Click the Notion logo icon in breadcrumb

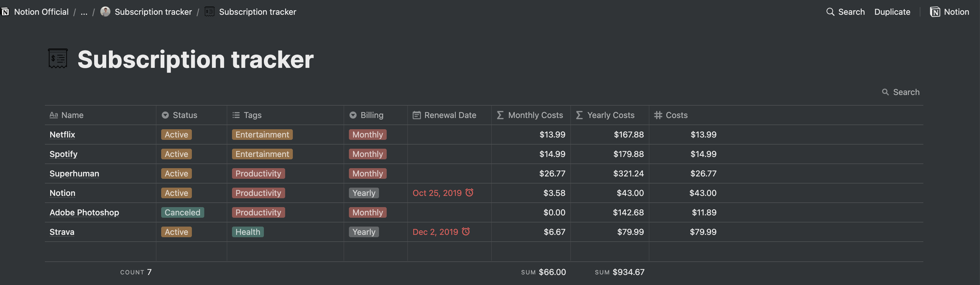click(x=5, y=12)
